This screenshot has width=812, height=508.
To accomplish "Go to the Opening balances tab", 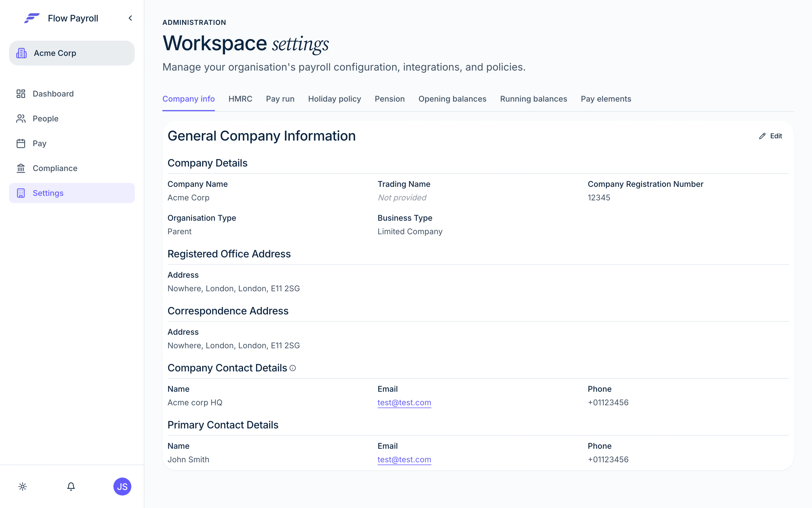I will (x=452, y=99).
